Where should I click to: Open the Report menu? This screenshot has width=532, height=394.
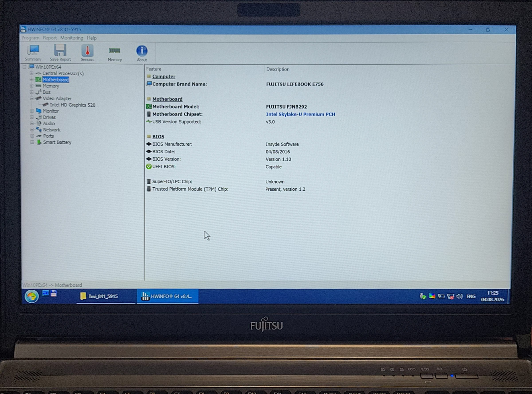(50, 38)
